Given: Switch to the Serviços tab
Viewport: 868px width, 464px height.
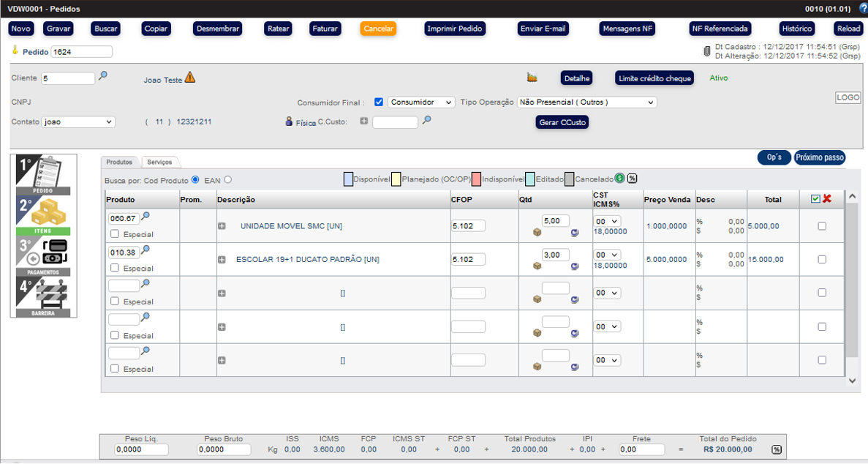Looking at the screenshot, I should pyautogui.click(x=159, y=162).
